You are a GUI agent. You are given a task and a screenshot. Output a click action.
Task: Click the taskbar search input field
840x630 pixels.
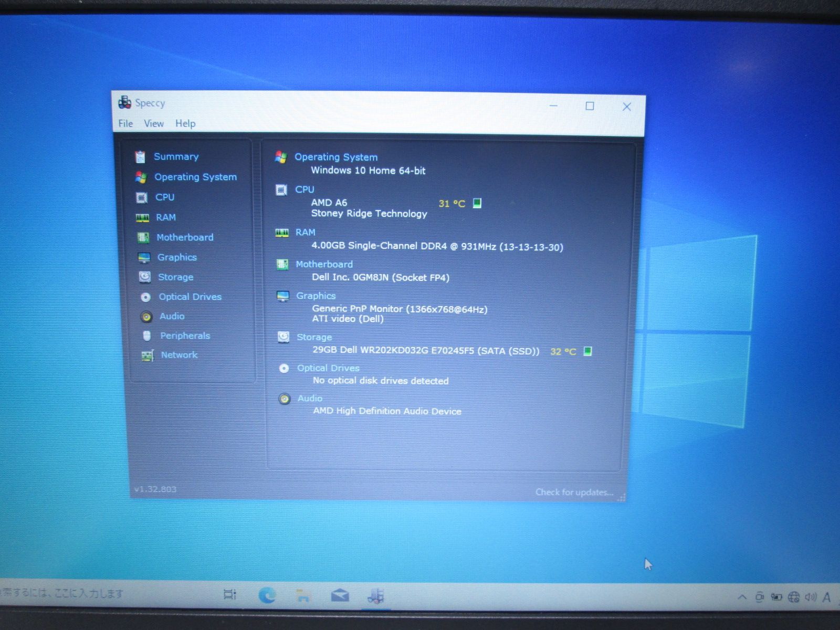63,593
